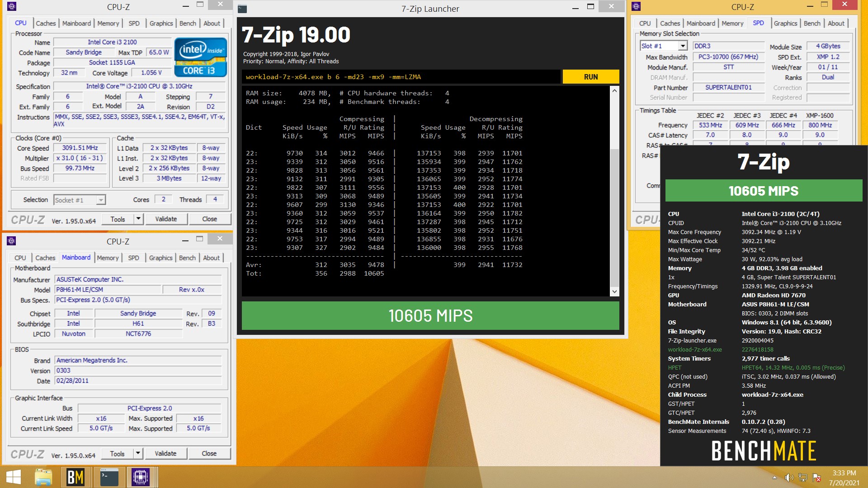Switch to 7-Zip Launcher taskbar icon
Image resolution: width=868 pixels, height=488 pixels.
(x=109, y=477)
